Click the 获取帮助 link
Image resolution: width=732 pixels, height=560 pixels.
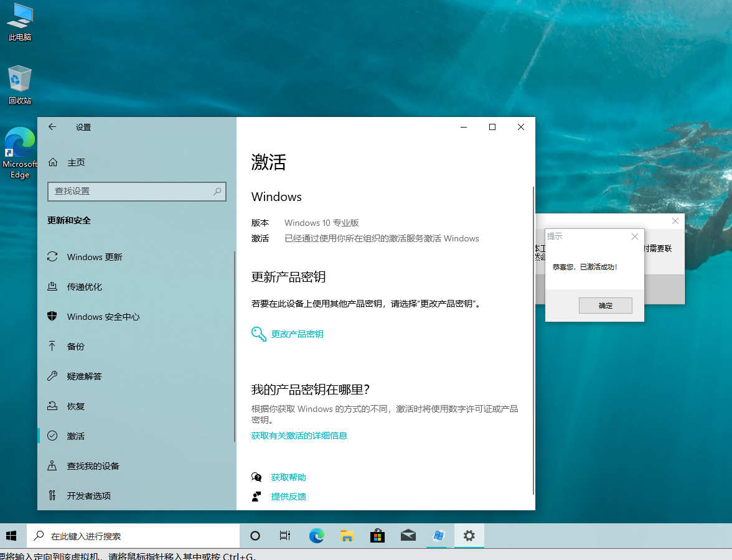(289, 477)
